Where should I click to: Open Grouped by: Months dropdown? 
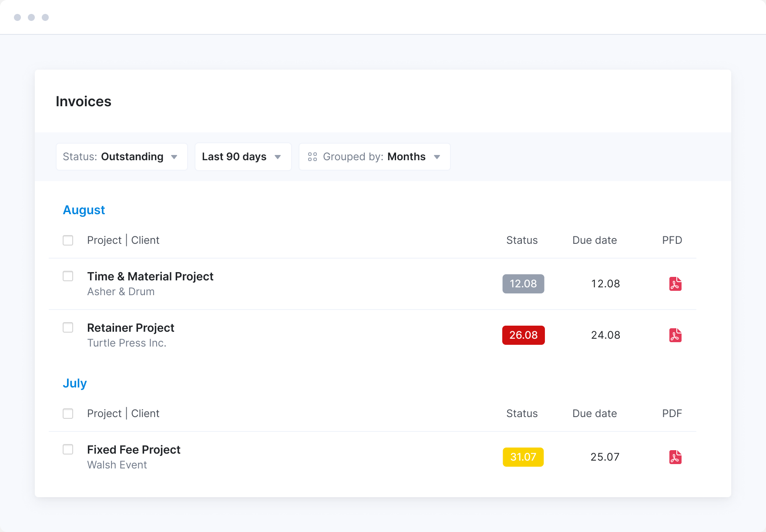[374, 157]
